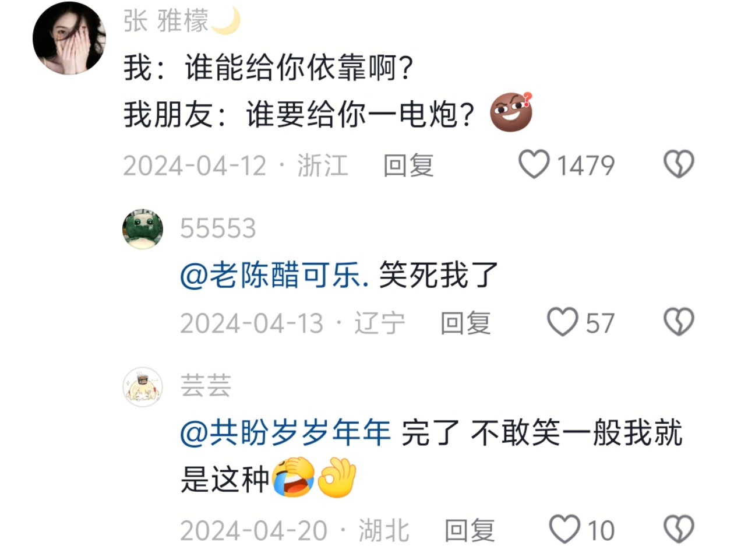Tap broken heart on 55553's reply
The height and width of the screenshot is (560, 734).
coord(679,322)
